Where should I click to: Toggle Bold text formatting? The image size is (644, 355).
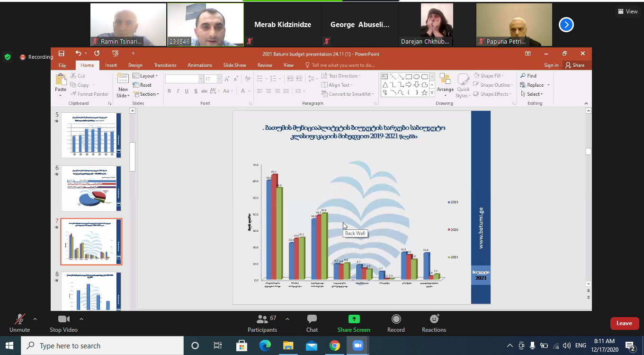169,91
